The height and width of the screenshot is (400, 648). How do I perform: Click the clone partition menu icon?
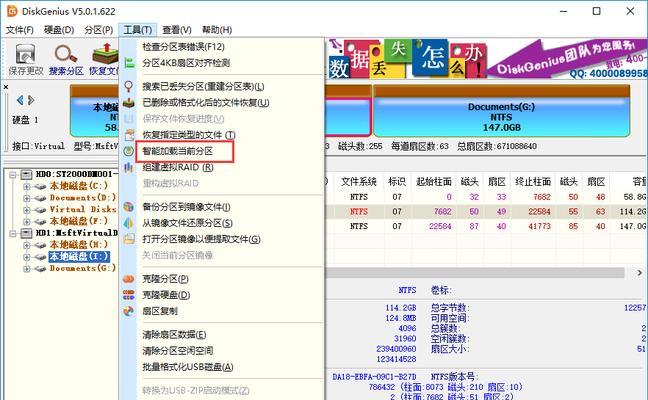[129, 279]
